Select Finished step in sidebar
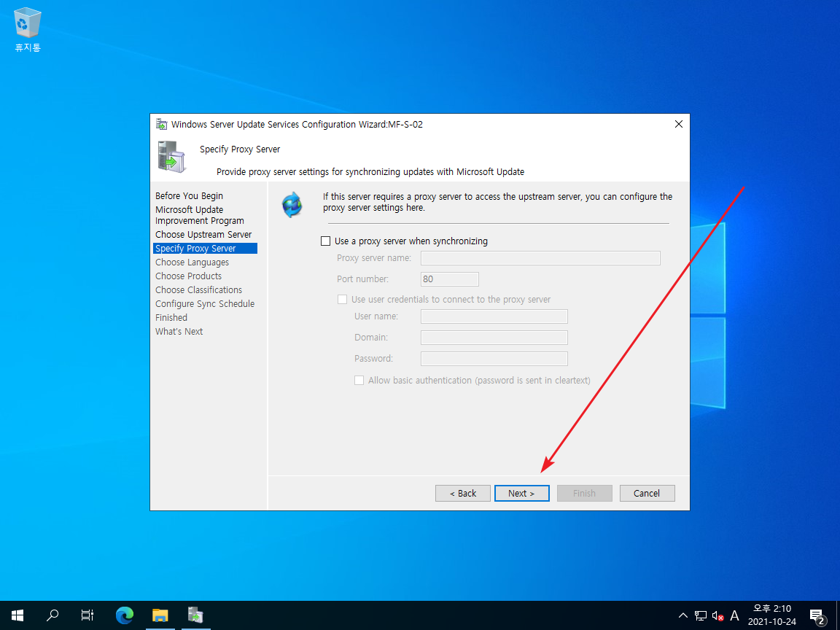This screenshot has height=630, width=840. pyautogui.click(x=171, y=318)
